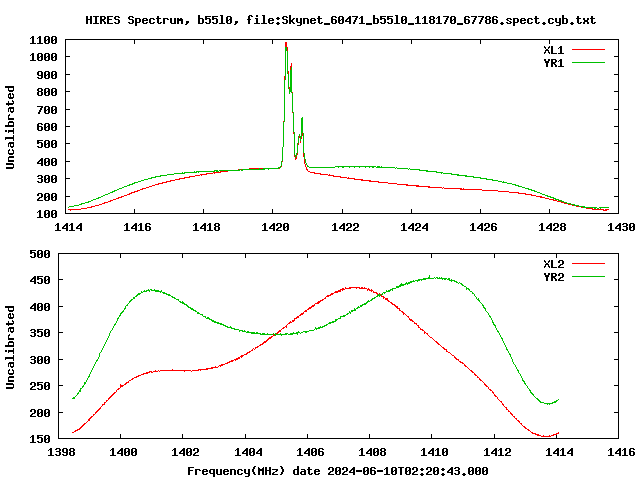Viewport: 640px width, 480px height.
Task: Click the 700 y-axis tick label
Action: pyautogui.click(x=47, y=110)
